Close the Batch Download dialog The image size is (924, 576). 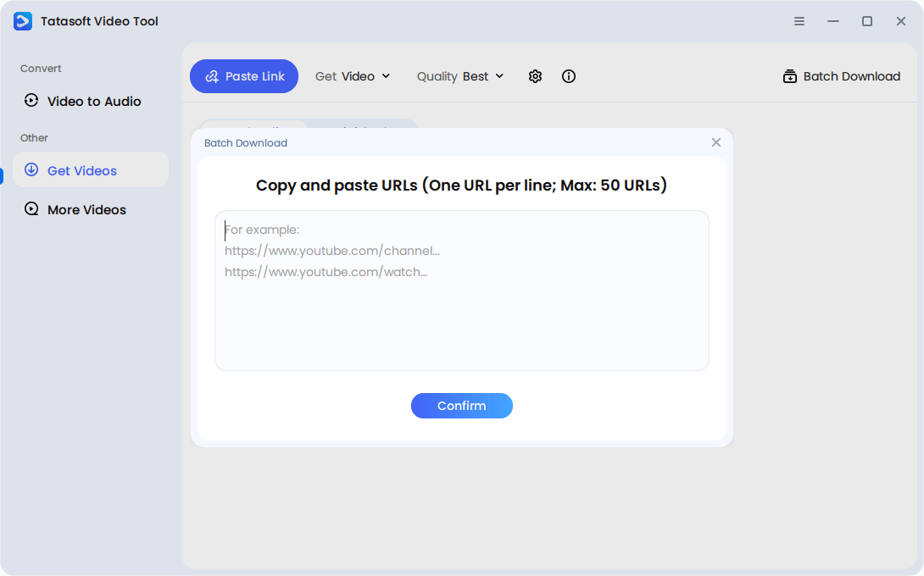(716, 142)
